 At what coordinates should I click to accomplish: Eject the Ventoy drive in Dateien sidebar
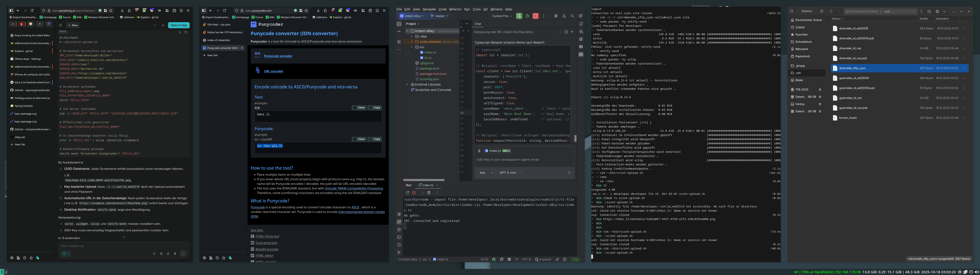820,104
